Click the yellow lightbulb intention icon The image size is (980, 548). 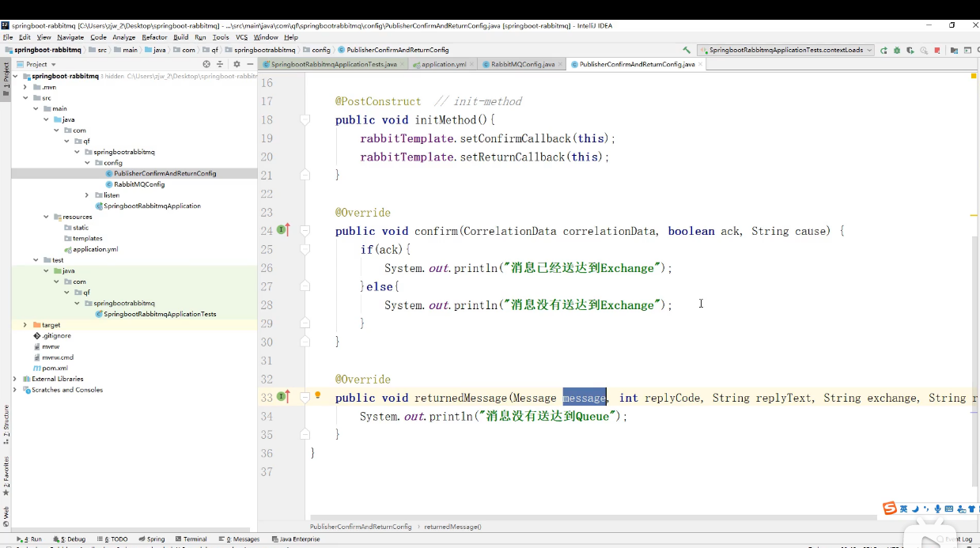[x=318, y=395]
